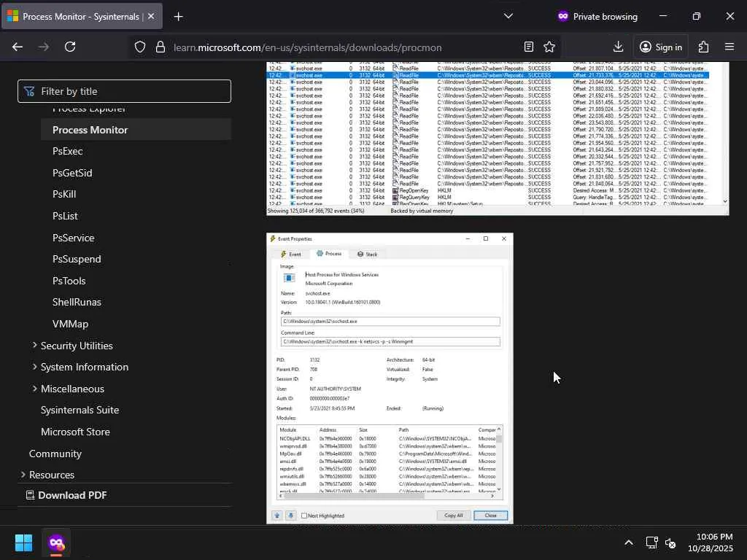Toggle reader view icon
Viewport: 747px width, 560px height.
click(528, 47)
